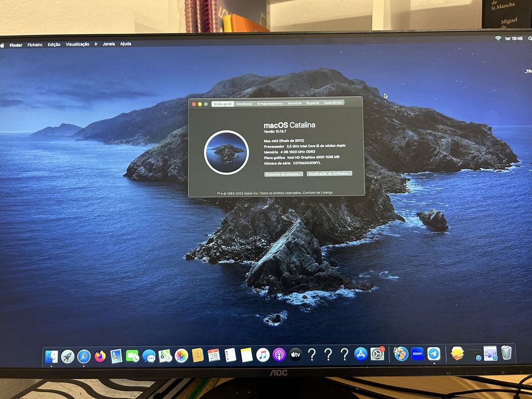Click Versão 10.15.7 text
Image resolution: width=532 pixels, height=399 pixels.
[x=275, y=132]
